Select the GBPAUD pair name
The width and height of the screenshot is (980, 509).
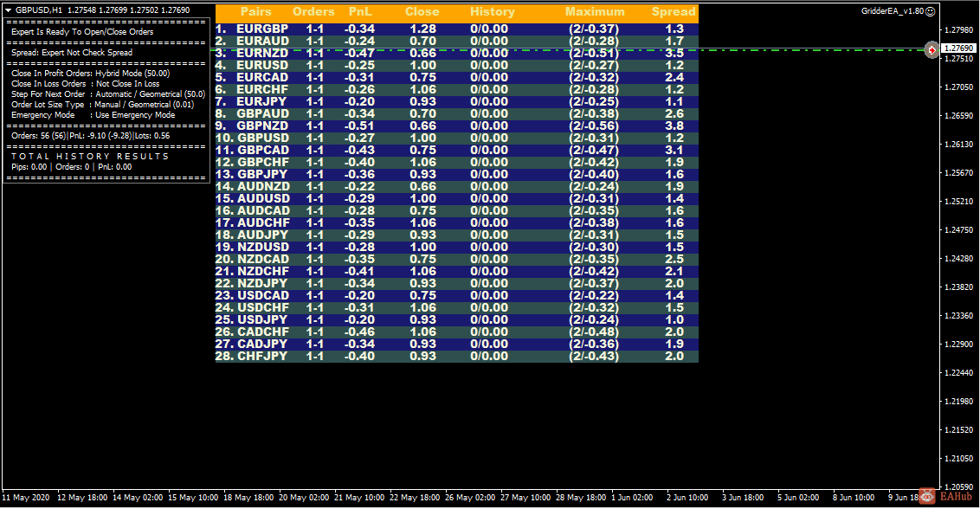(x=262, y=113)
